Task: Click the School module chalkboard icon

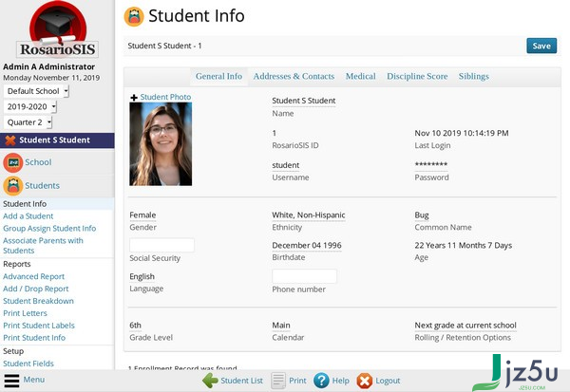Action: [13, 162]
